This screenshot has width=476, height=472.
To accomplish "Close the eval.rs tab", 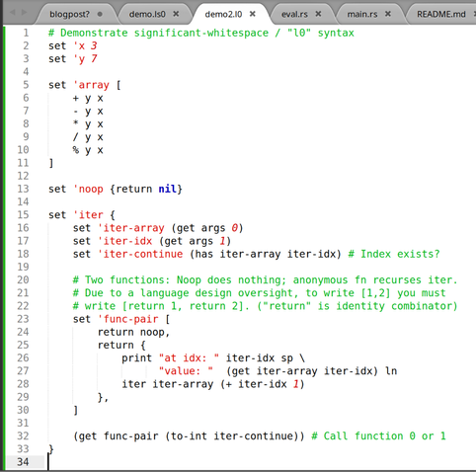I will (x=318, y=14).
